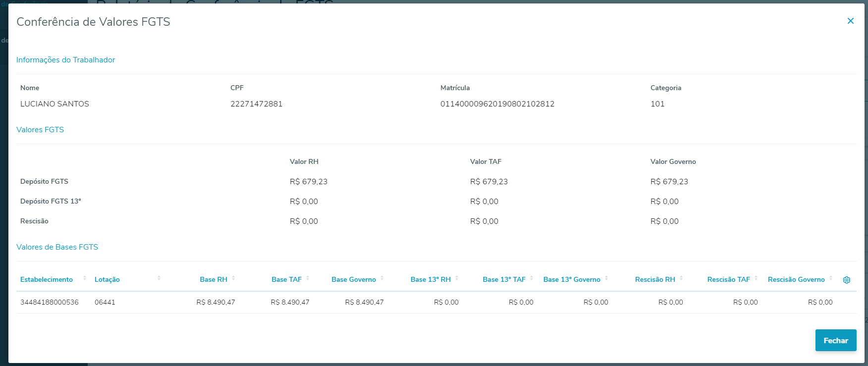Click establishment cell 34484188000536

click(49, 302)
